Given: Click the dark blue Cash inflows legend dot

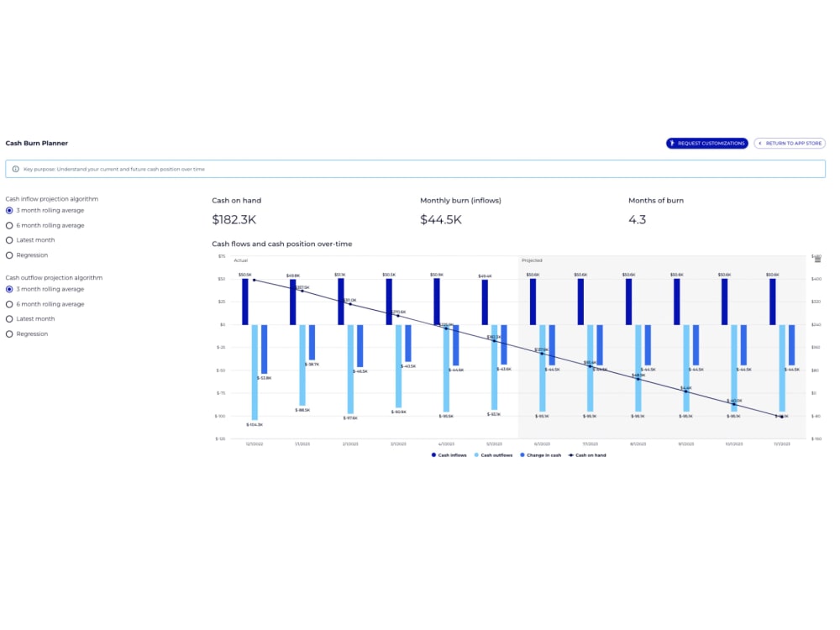Looking at the screenshot, I should pos(433,454).
